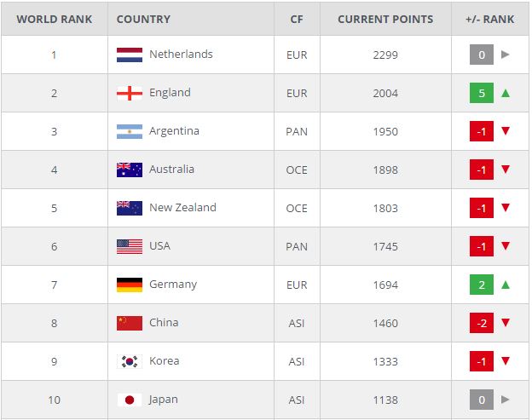Click the Netherlands gray unchanged arrow
This screenshot has width=532, height=420.
pos(506,55)
